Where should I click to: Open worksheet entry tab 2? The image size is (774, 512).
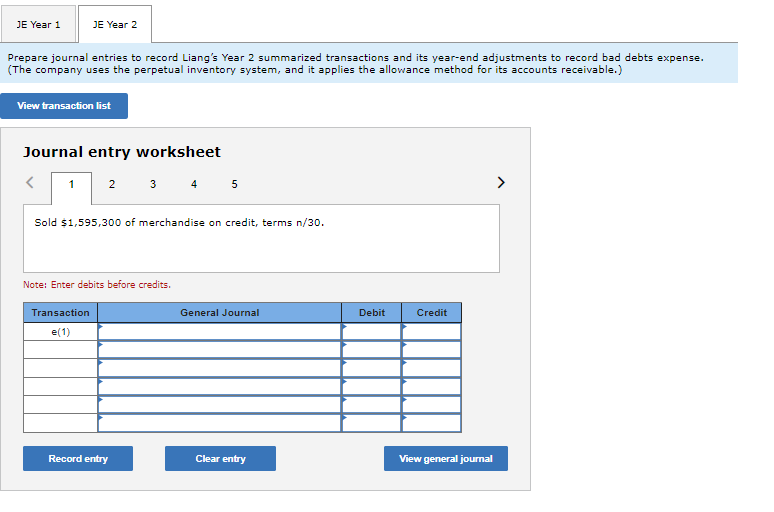[112, 185]
